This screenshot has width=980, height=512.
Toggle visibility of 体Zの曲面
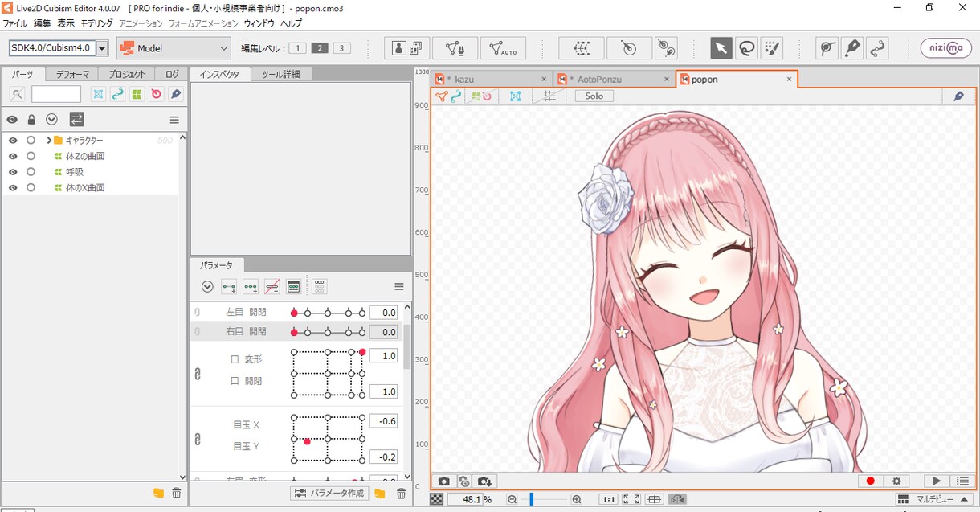pos(13,156)
